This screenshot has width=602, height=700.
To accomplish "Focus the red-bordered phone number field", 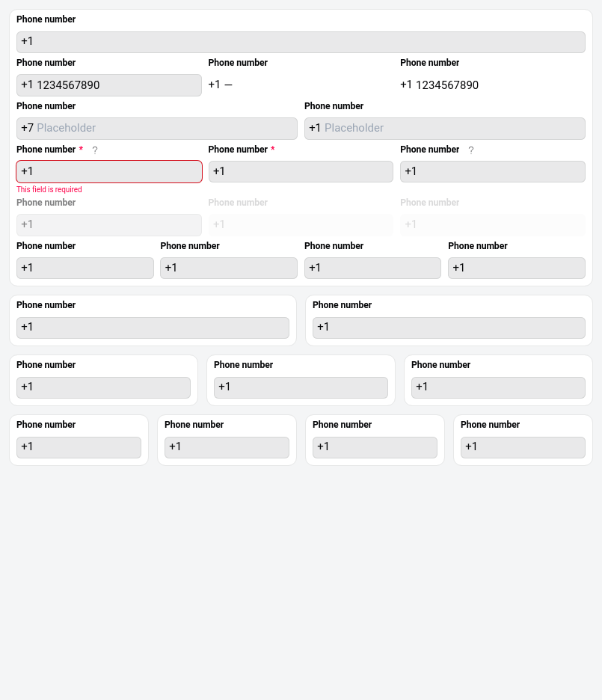I will [109, 172].
